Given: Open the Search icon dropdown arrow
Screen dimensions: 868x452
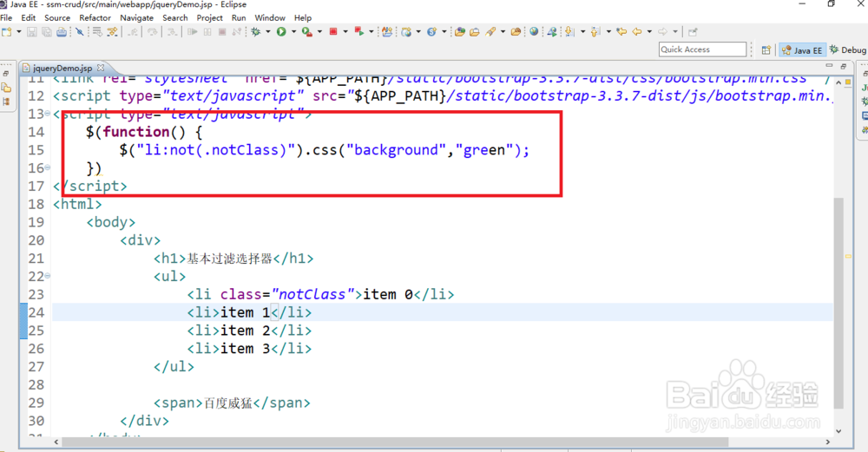Looking at the screenshot, I should pos(503,31).
